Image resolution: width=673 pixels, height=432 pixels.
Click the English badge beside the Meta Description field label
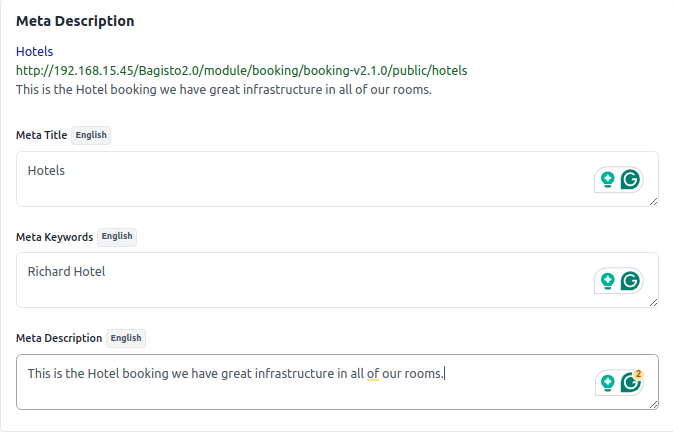tap(126, 338)
